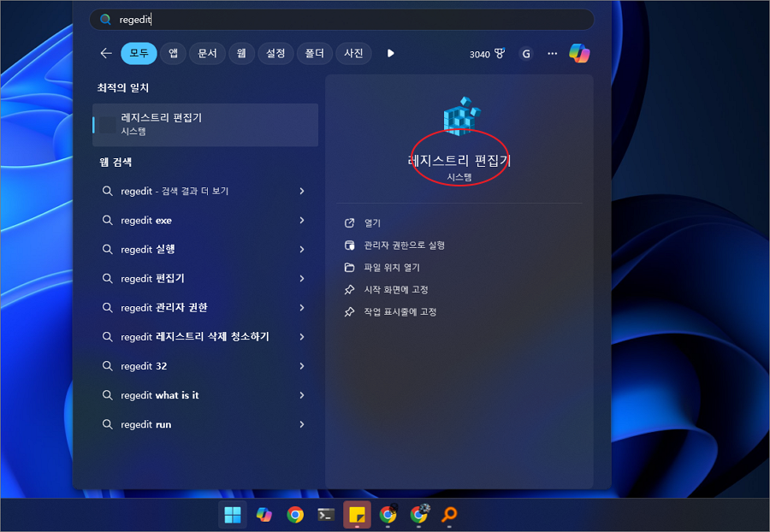
Task: Select the 사진 filter tab
Action: [x=353, y=53]
